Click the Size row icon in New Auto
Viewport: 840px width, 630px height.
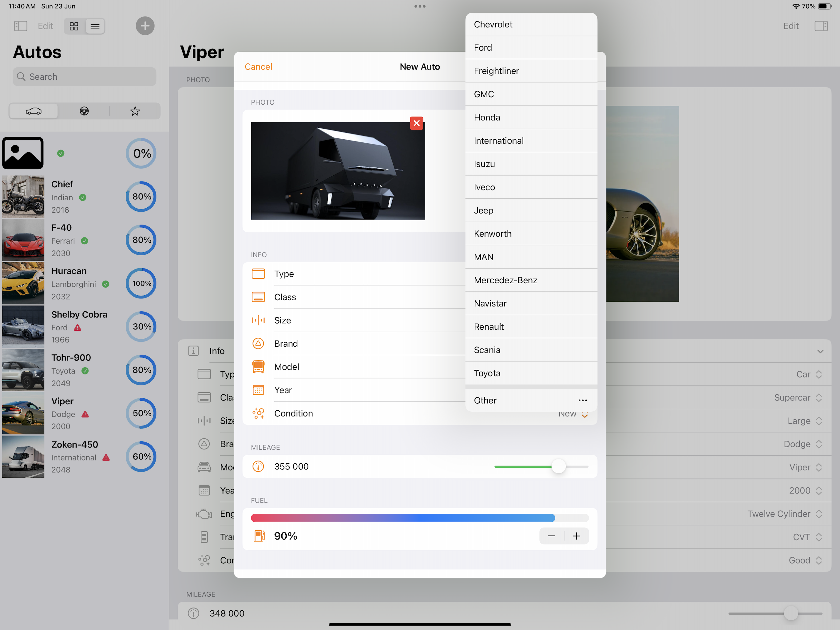pos(258,320)
